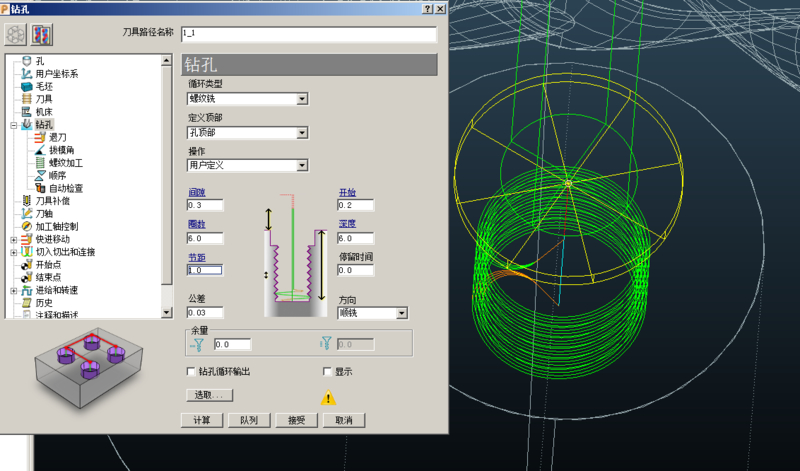Click the 间隙 clearance link label
Image resolution: width=800 pixels, height=471 pixels.
(x=197, y=192)
